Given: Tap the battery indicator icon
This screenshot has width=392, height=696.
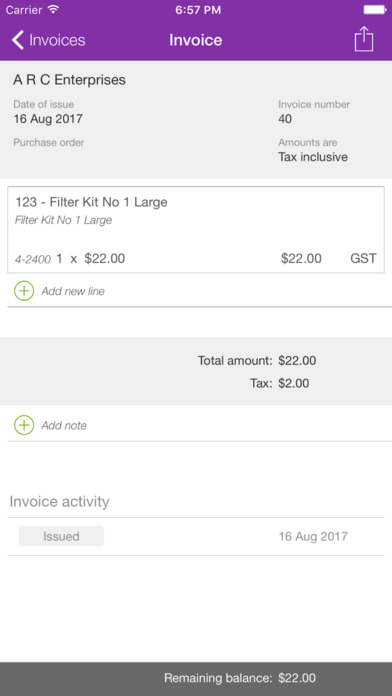Looking at the screenshot, I should pyautogui.click(x=375, y=10).
